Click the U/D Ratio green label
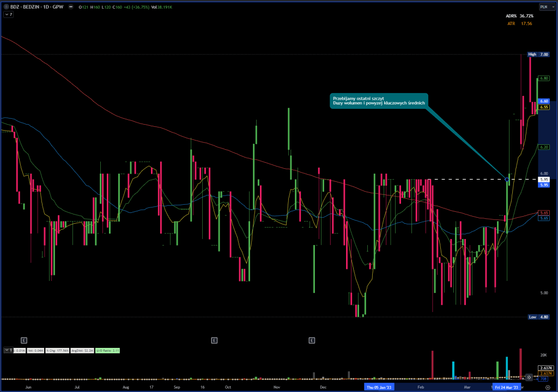This screenshot has height=392, width=558. tap(107, 350)
